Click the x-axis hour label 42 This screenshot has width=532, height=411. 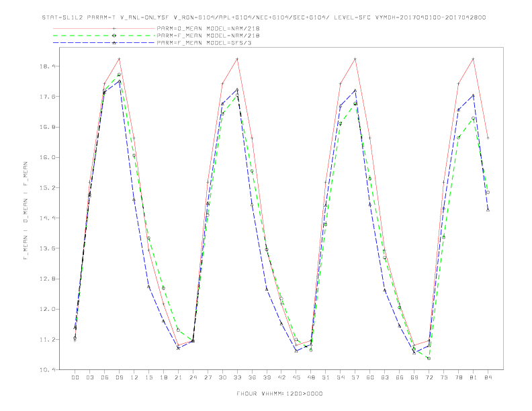coord(281,377)
